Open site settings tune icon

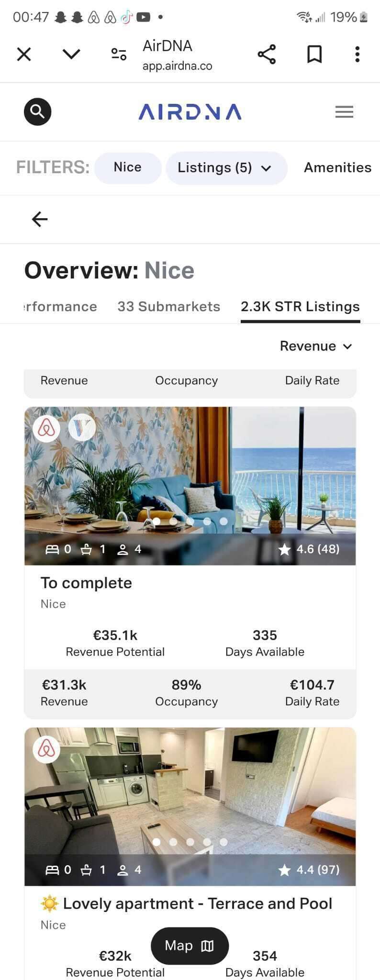click(x=119, y=55)
